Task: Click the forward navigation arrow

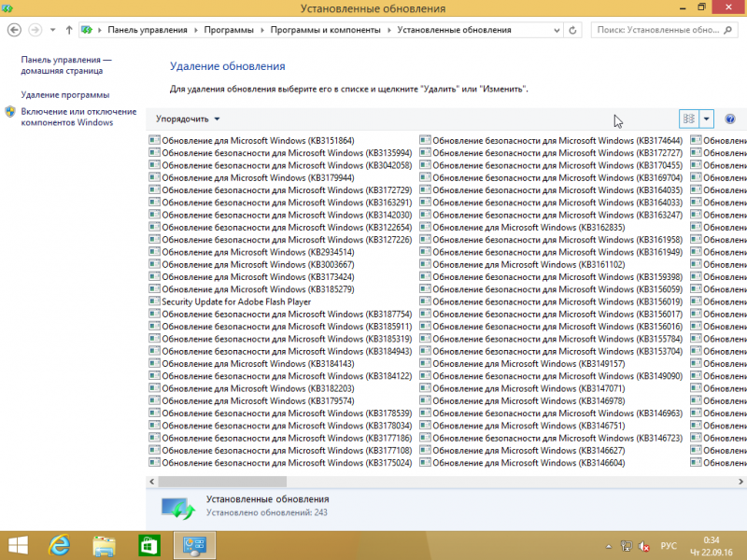Action: (x=35, y=30)
